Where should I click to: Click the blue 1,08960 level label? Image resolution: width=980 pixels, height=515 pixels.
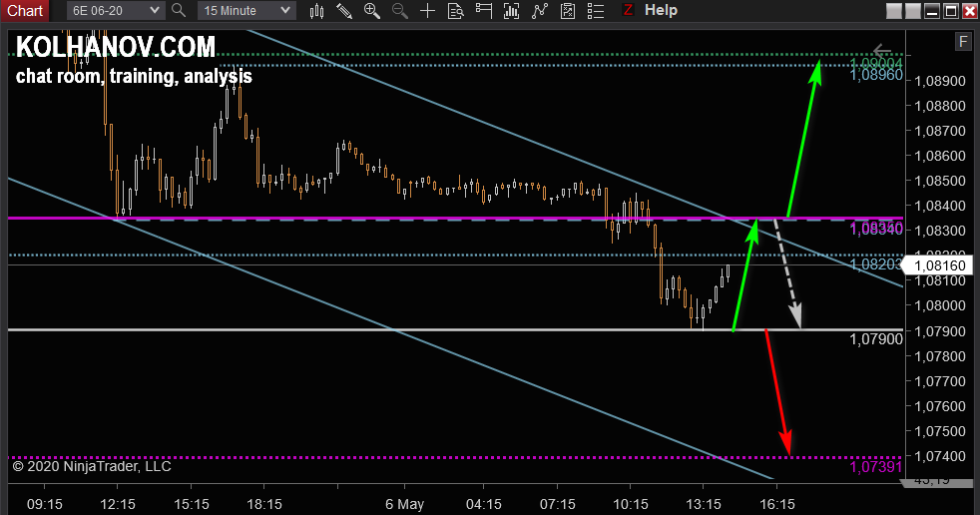pos(876,75)
